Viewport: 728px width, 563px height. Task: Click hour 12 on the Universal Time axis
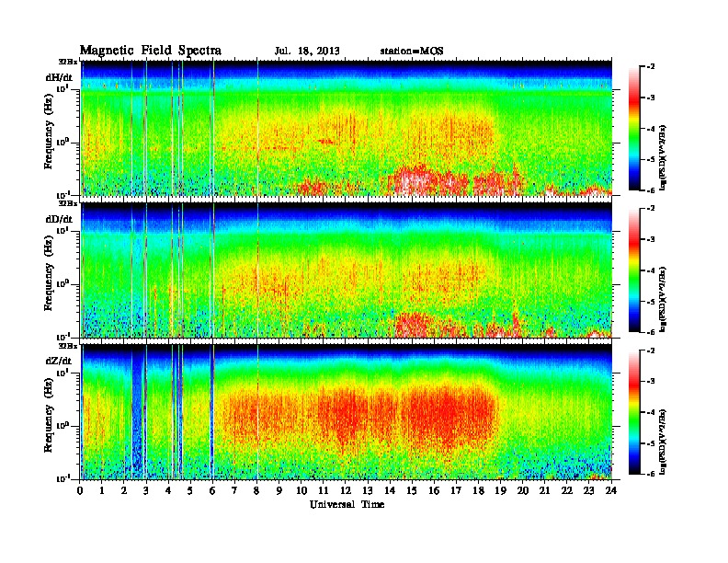pos(346,491)
